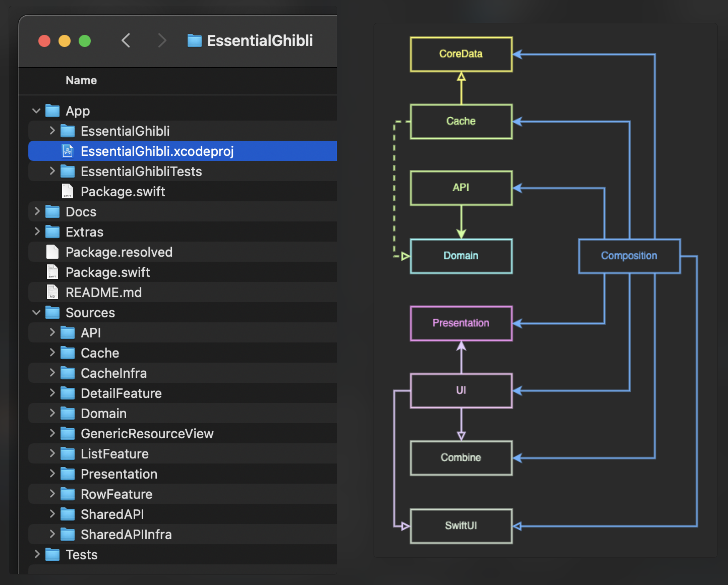Click the EssentialGhibli title folder icon
The image size is (728, 585).
195,41
